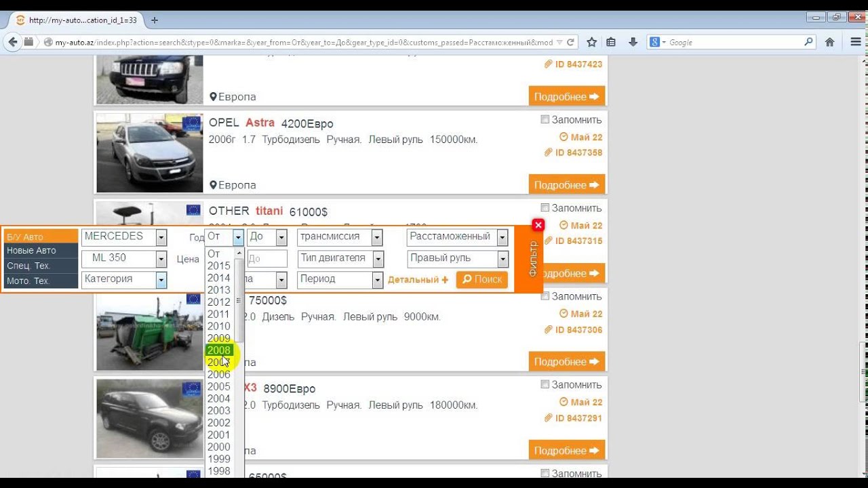The height and width of the screenshot is (488, 868).
Task: Open the bookmarks list icon
Action: (x=611, y=42)
